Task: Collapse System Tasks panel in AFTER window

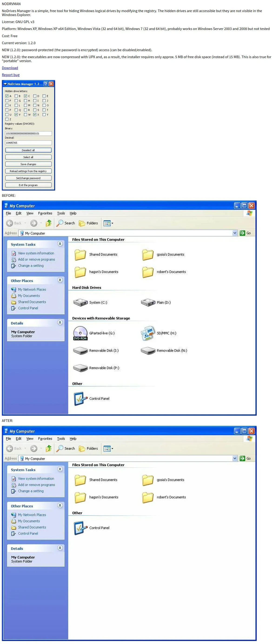Action: click(60, 469)
